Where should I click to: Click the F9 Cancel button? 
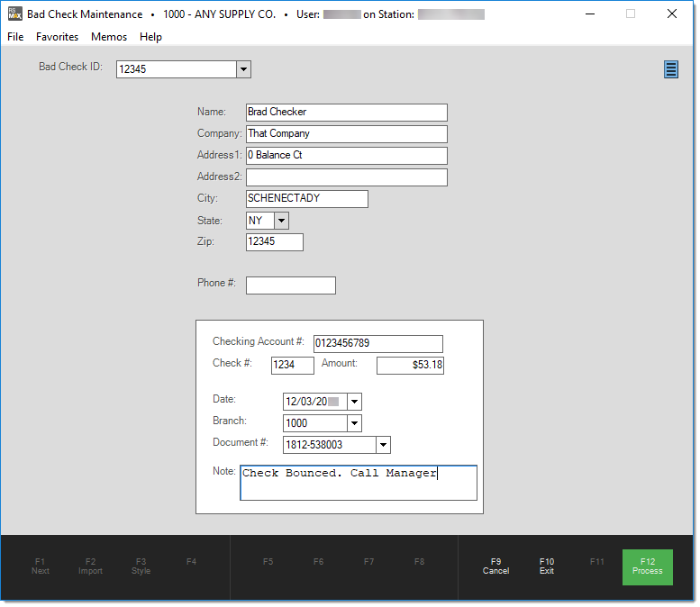pos(496,566)
